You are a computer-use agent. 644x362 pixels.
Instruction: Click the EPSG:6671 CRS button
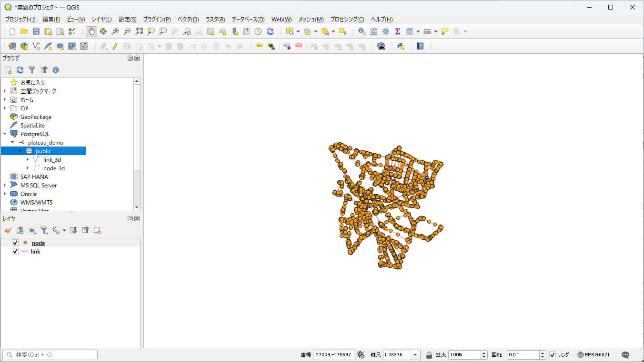click(x=593, y=355)
